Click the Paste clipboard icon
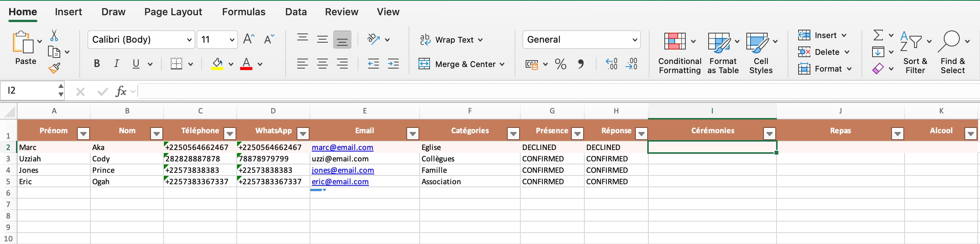The width and height of the screenshot is (980, 244). coord(23,42)
